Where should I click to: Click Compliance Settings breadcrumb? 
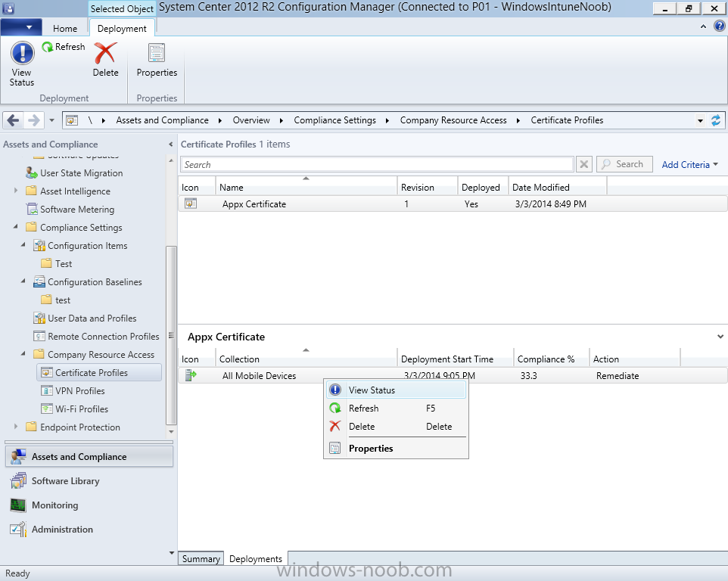pos(334,120)
